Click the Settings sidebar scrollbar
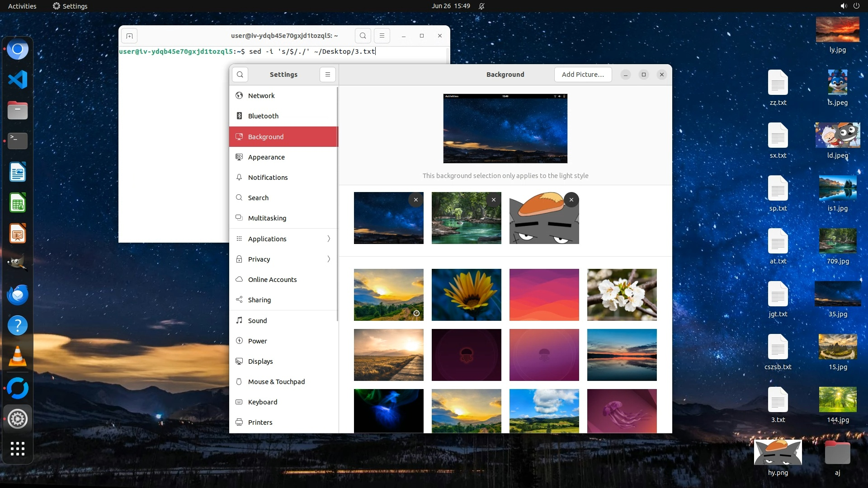This screenshot has width=868, height=488. (337, 203)
